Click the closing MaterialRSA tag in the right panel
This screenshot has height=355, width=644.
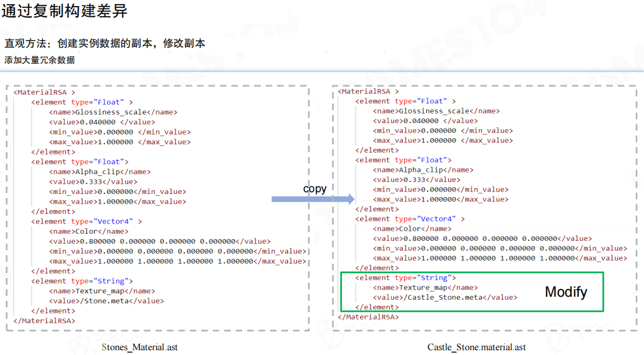coord(368,317)
